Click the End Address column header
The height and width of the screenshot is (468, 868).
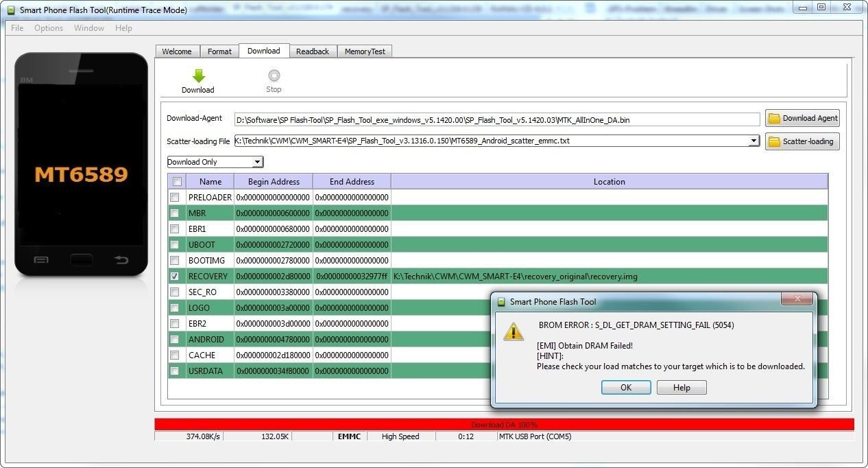(352, 182)
